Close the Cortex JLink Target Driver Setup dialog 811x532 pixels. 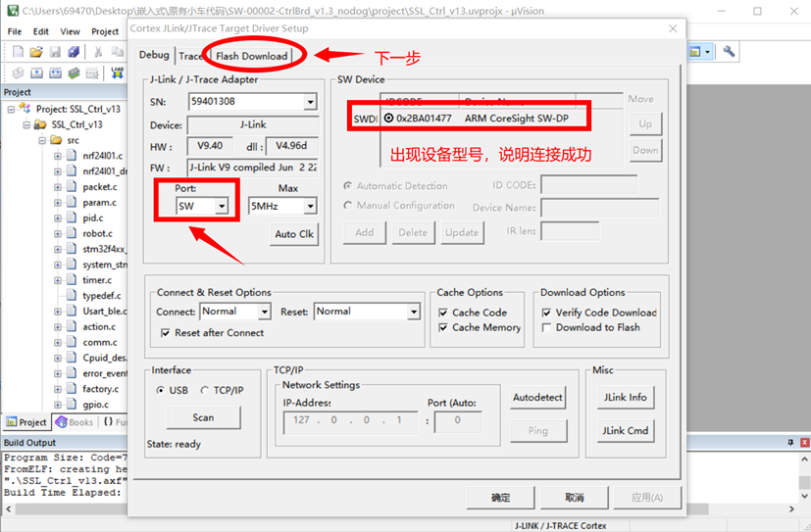coord(673,28)
